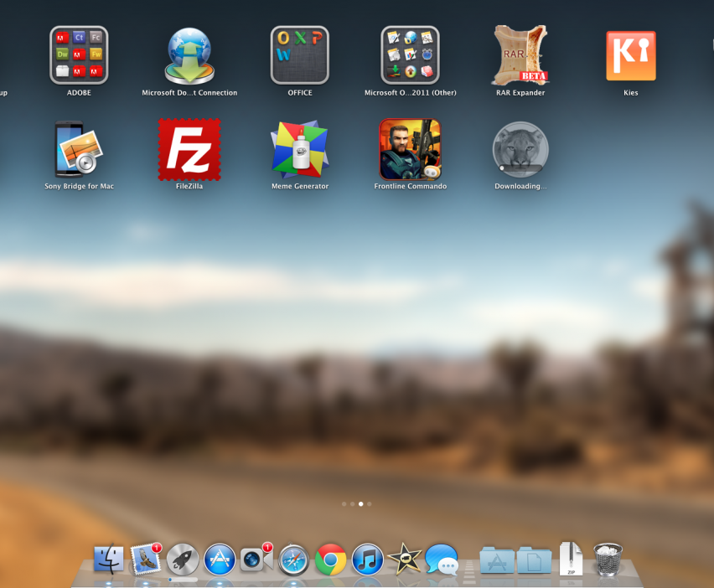Open the Kies application

click(630, 55)
